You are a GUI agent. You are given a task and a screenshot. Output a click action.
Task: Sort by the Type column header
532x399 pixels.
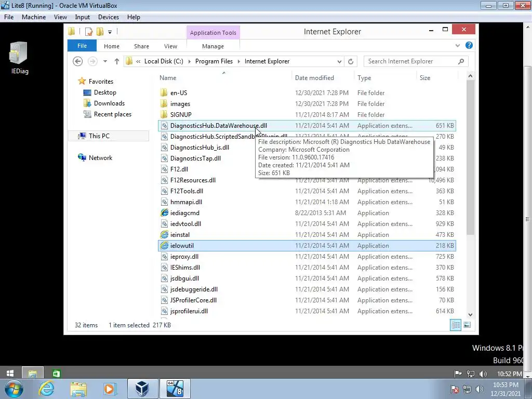pos(385,78)
